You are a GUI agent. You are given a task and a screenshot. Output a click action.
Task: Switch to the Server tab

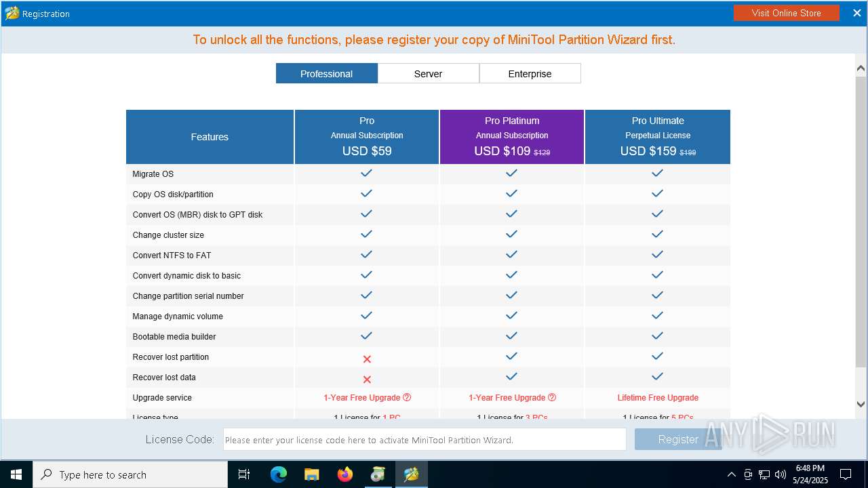(428, 73)
